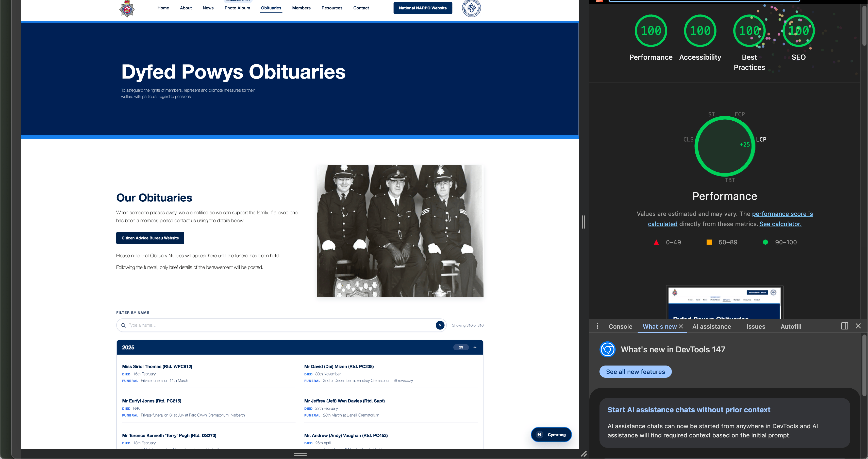The height and width of the screenshot is (459, 868).
Task: Click the SEO 100 score gauge
Action: click(798, 31)
